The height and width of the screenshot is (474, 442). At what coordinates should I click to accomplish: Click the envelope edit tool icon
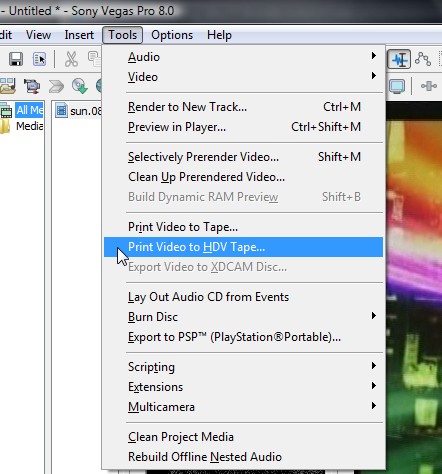point(423,59)
